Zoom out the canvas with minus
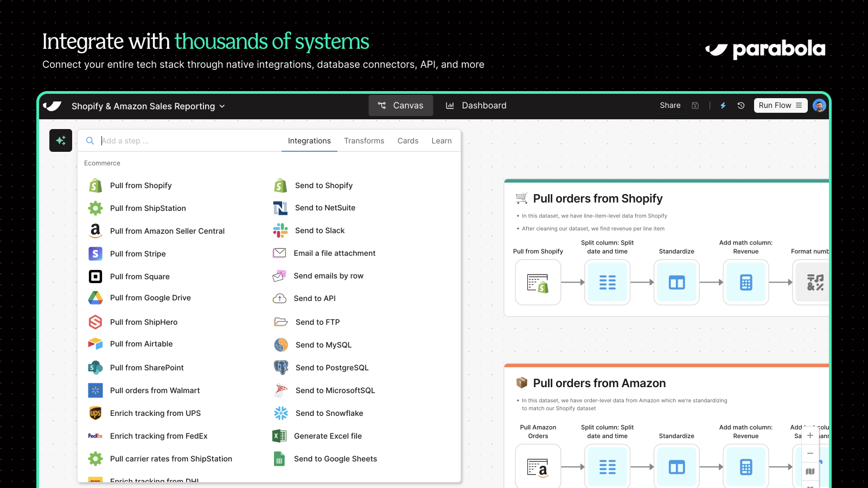 point(810,453)
